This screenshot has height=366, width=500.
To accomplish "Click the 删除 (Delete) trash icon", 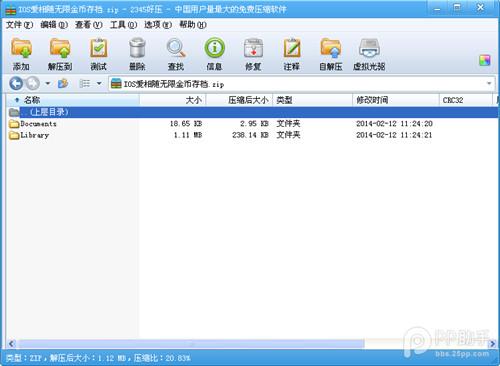I will (137, 49).
